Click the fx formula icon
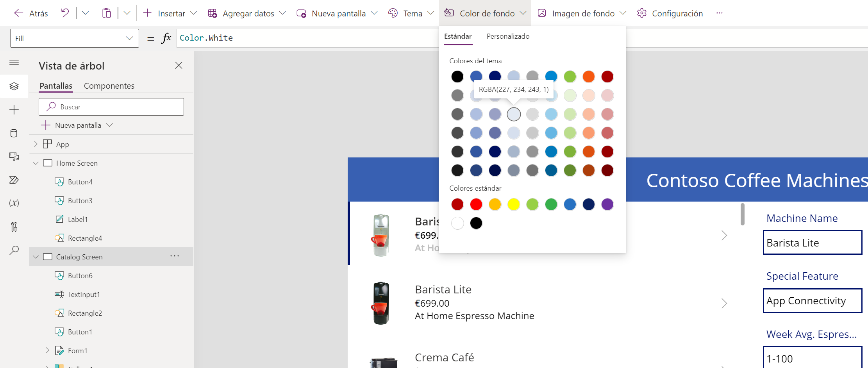 tap(166, 38)
